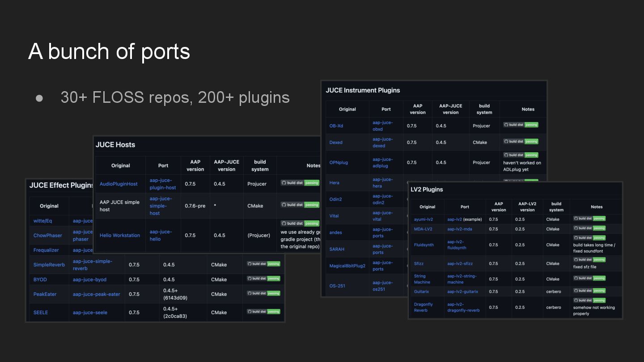Open the Magical8bitPlug2 link
This screenshot has height=362, width=644.
(x=347, y=265)
